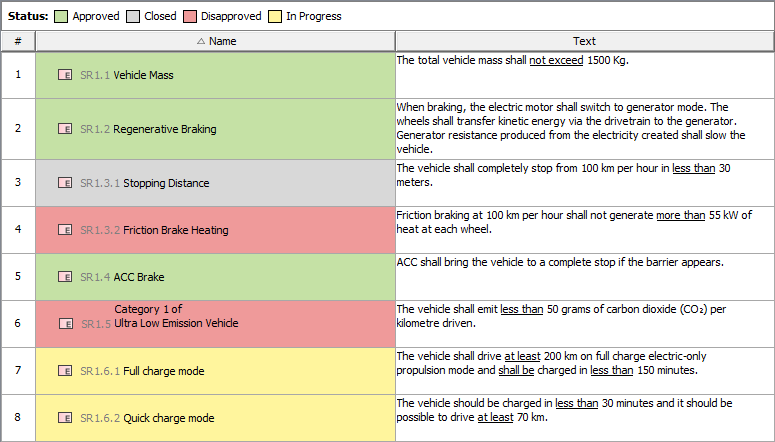Click the SR1.5 Ultra Low Emission Vehicle icon
Viewport: 775px width, 442px height.
(x=65, y=324)
